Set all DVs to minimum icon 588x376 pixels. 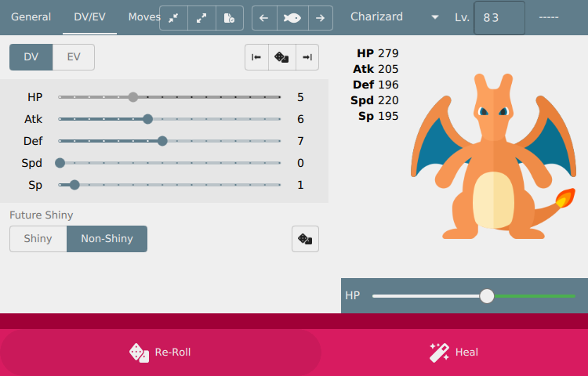(256, 57)
